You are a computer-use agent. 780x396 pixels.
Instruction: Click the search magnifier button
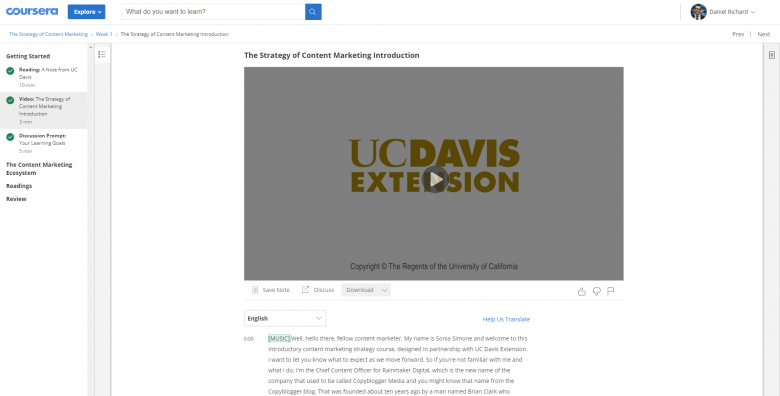[x=313, y=11]
